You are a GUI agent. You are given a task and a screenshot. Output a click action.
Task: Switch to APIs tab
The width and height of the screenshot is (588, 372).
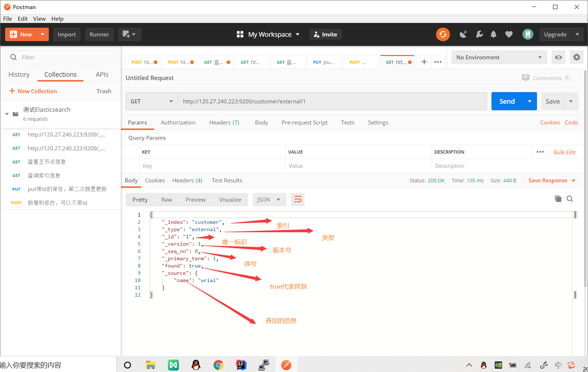pos(102,74)
